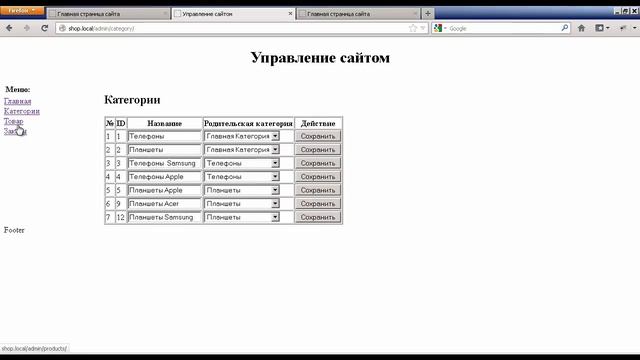Open the Google search engine selector icon
The width and height of the screenshot is (640, 360).
440,28
